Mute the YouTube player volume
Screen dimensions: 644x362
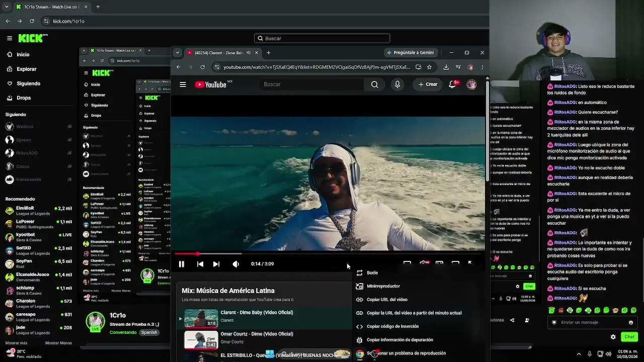coord(235,264)
